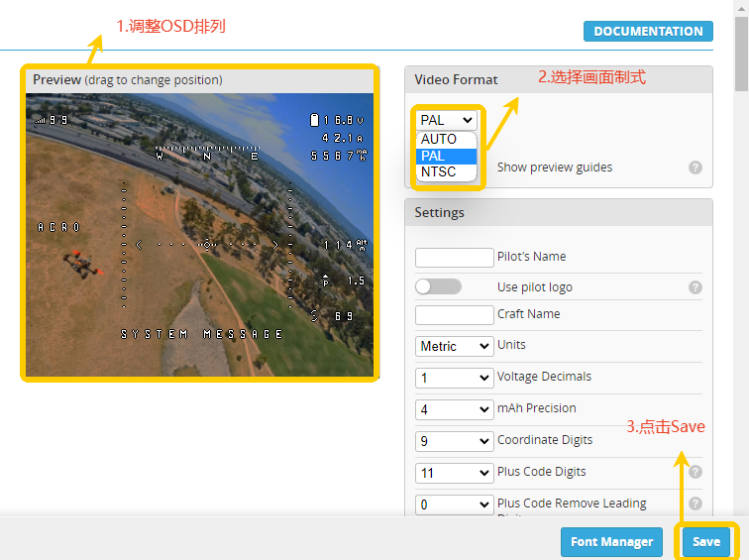Open the Video Format PAL dropdown
The width and height of the screenshot is (749, 560).
click(x=446, y=120)
